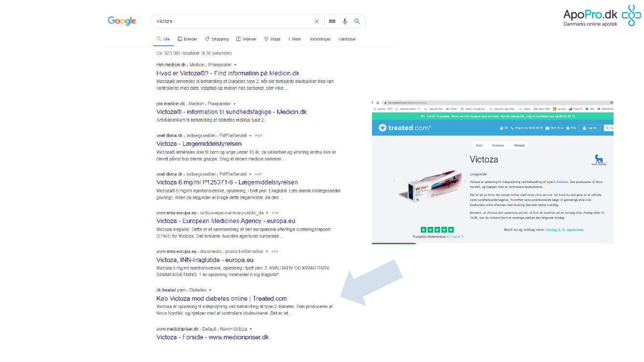Open the 'apopro - TEST' bookmark
Image resolution: width=644 pixels, height=362 pixels.
click(383, 109)
